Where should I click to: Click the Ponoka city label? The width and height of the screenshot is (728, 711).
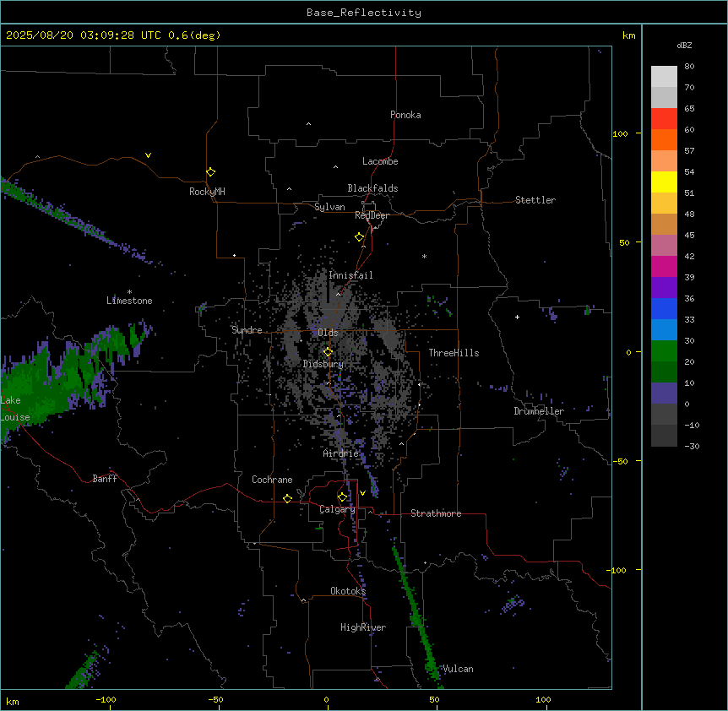point(405,115)
